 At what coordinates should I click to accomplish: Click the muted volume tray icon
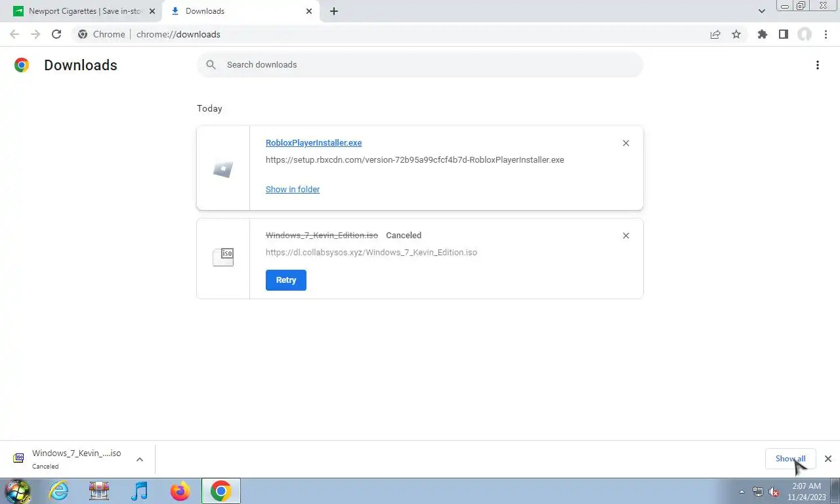(774, 492)
